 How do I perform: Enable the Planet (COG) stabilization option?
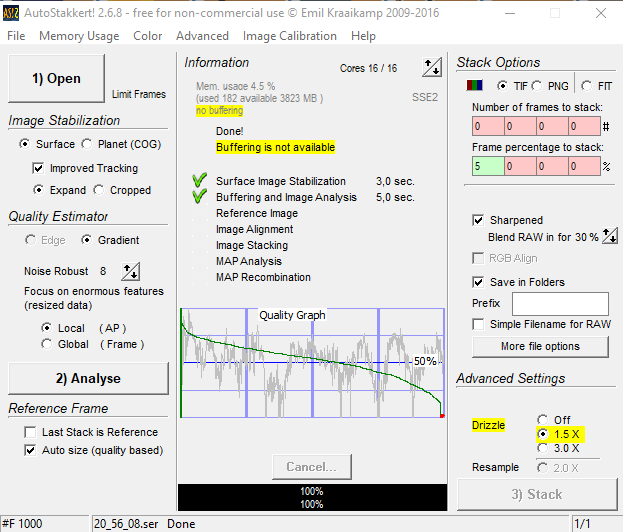click(87, 144)
